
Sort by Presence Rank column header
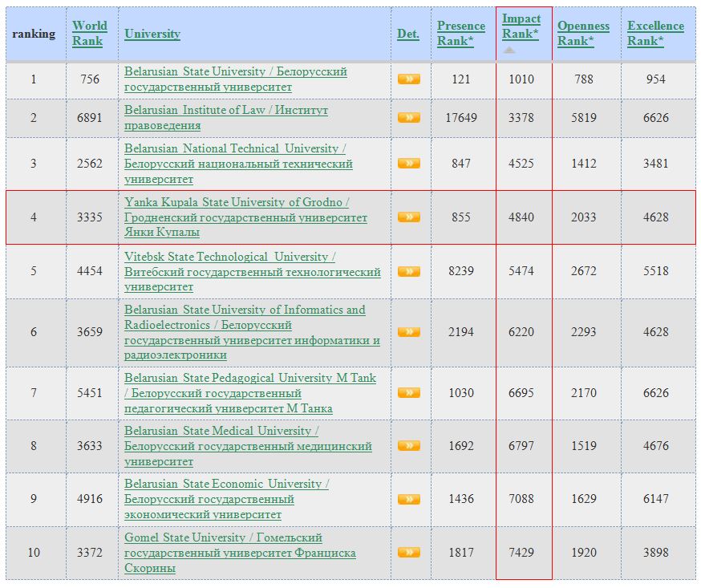point(461,33)
